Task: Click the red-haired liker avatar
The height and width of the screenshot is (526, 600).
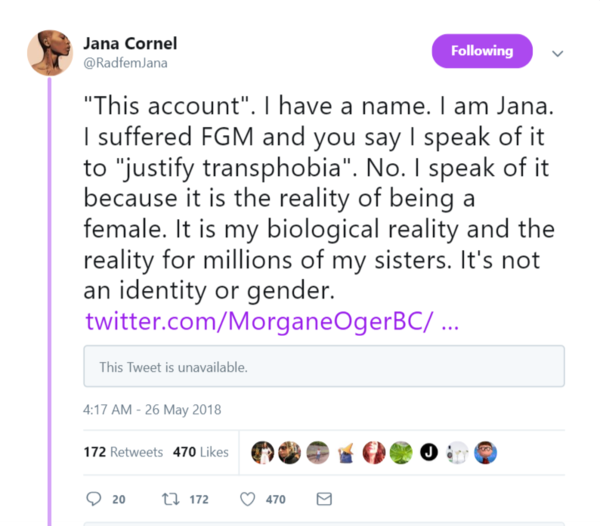Action: pos(374,452)
